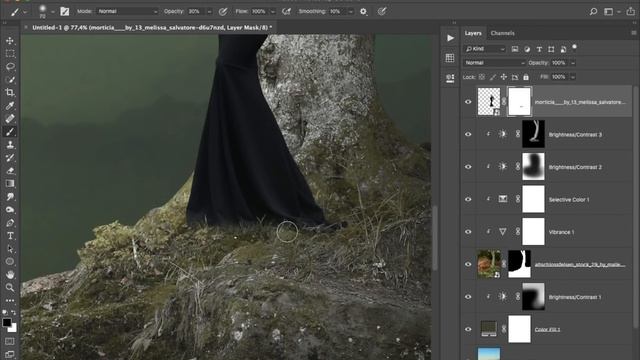The width and height of the screenshot is (640, 360).
Task: Open the Smoothing slider dropdown
Action: (351, 12)
